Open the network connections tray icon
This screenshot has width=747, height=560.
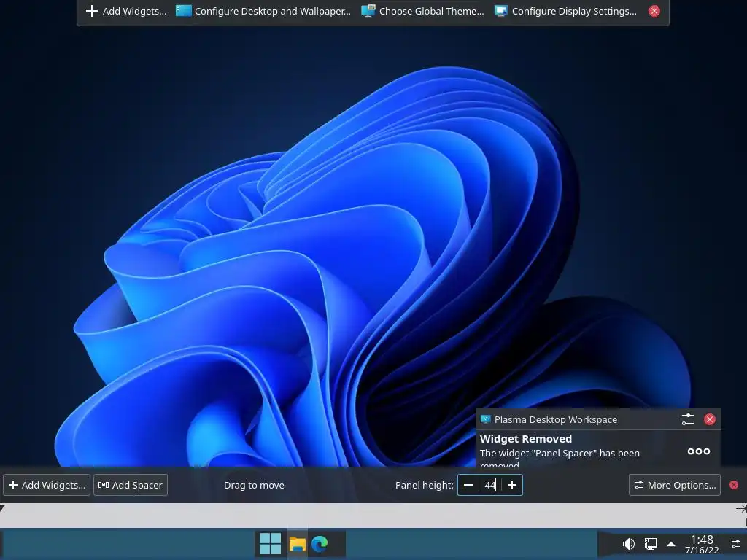(x=650, y=544)
